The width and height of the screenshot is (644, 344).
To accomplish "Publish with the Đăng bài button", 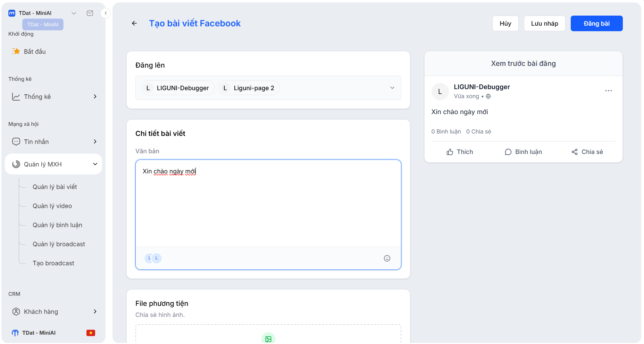I will pos(596,23).
